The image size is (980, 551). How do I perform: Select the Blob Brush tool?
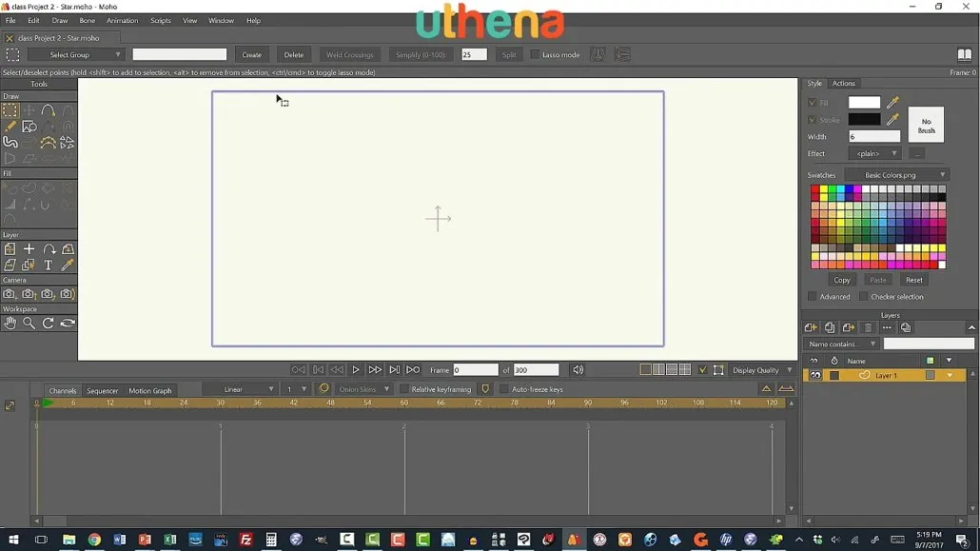pos(10,143)
